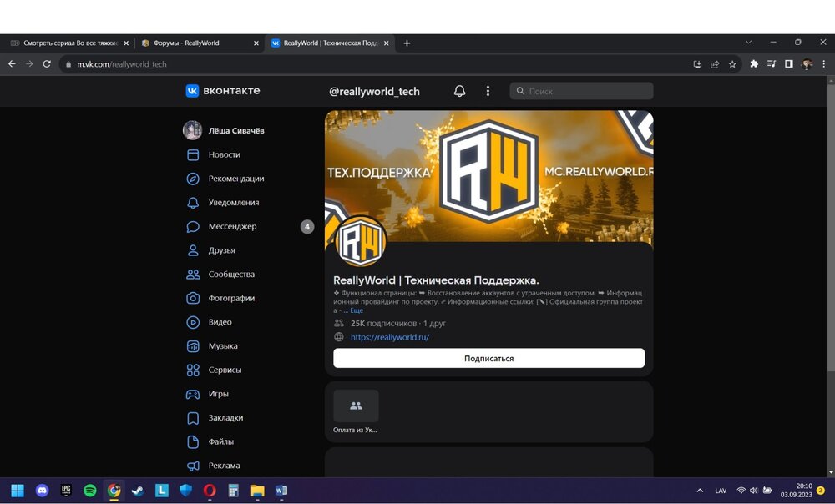Open Новости in sidebar
Image resolution: width=835 pixels, height=504 pixels.
point(224,154)
